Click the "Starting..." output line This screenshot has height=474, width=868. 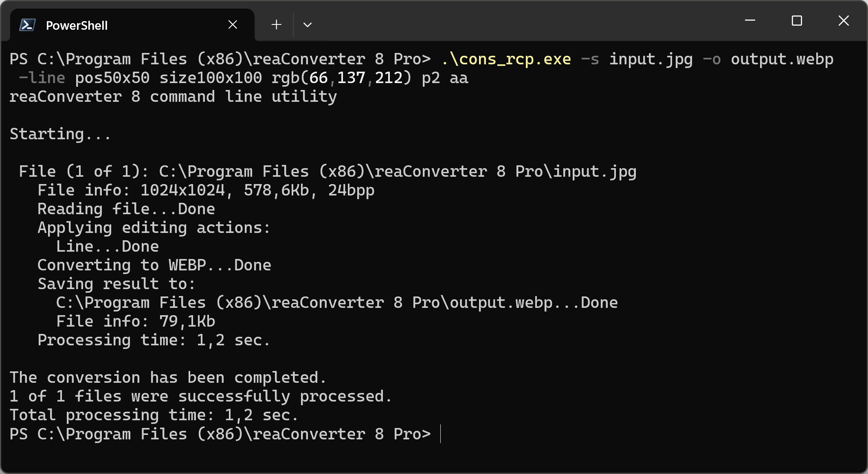pos(60,134)
